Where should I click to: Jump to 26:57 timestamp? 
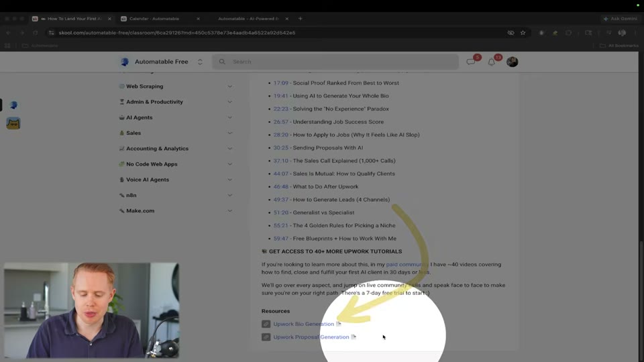pyautogui.click(x=281, y=122)
